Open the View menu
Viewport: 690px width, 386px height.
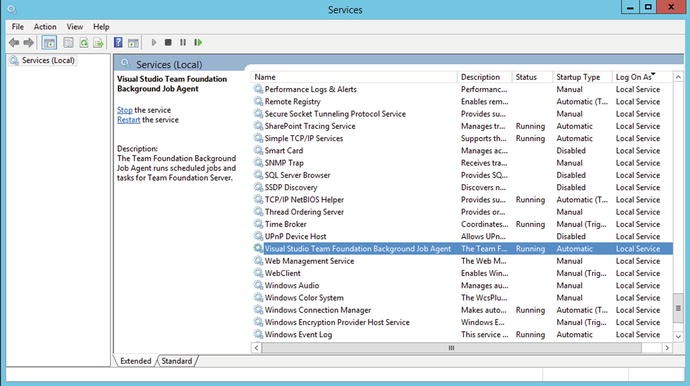point(75,27)
